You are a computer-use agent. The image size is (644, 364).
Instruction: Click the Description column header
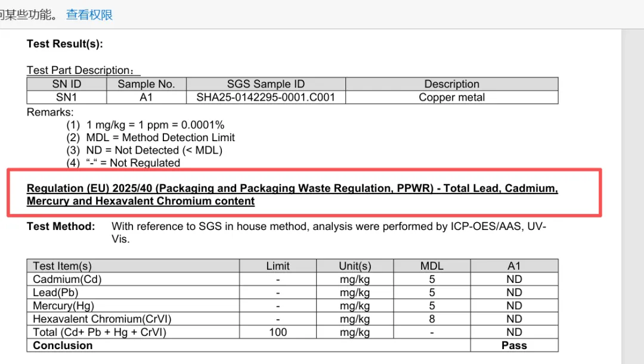(451, 84)
